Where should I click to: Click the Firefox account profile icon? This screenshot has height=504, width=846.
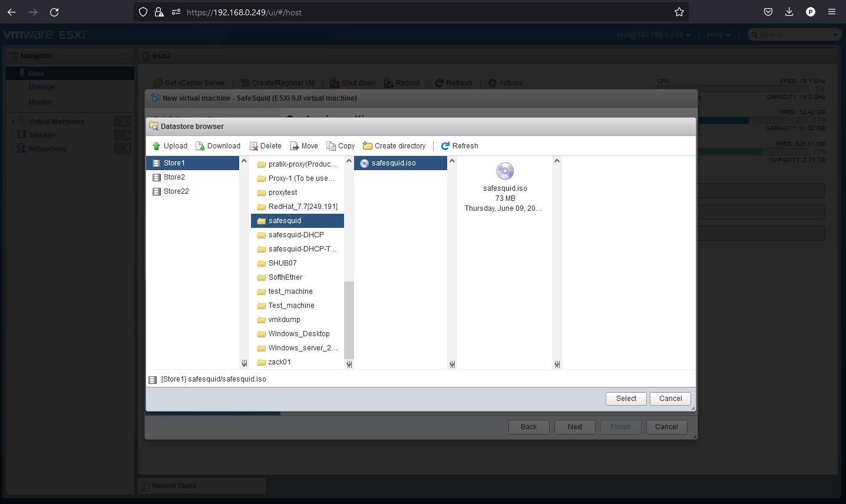coord(811,12)
